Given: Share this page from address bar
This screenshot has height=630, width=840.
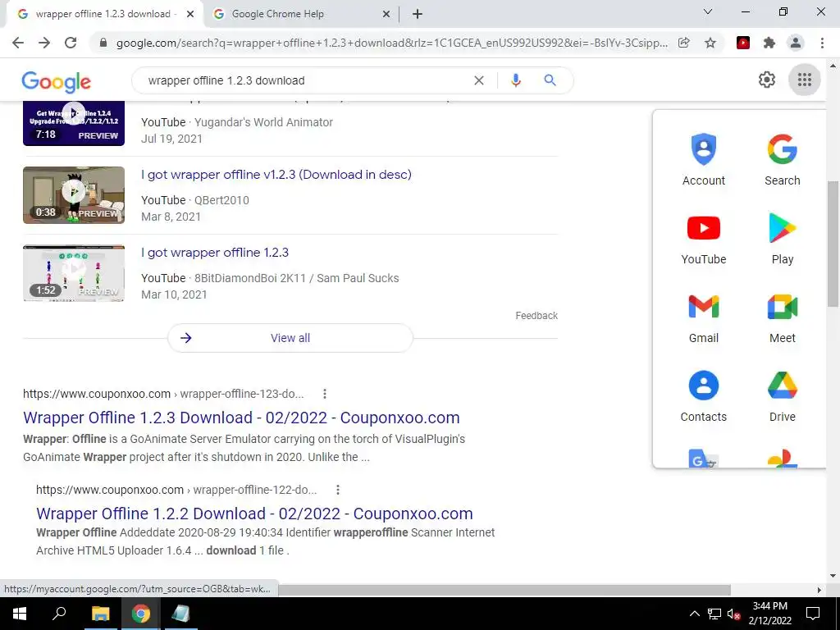Looking at the screenshot, I should tap(683, 43).
